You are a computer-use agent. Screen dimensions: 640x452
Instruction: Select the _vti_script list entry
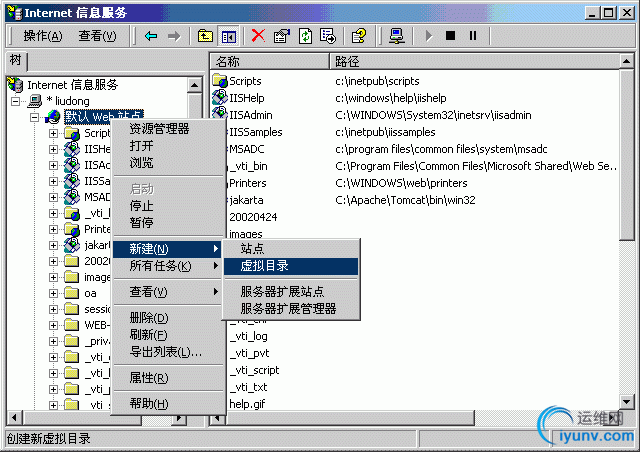click(x=254, y=370)
